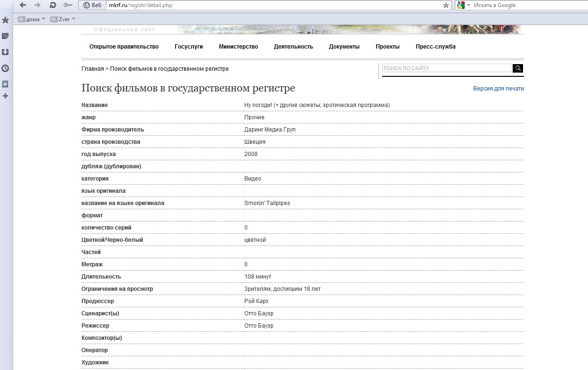588x370 pixels.
Task: Go to 'Главная' breadcrumb link
Action: [92, 69]
